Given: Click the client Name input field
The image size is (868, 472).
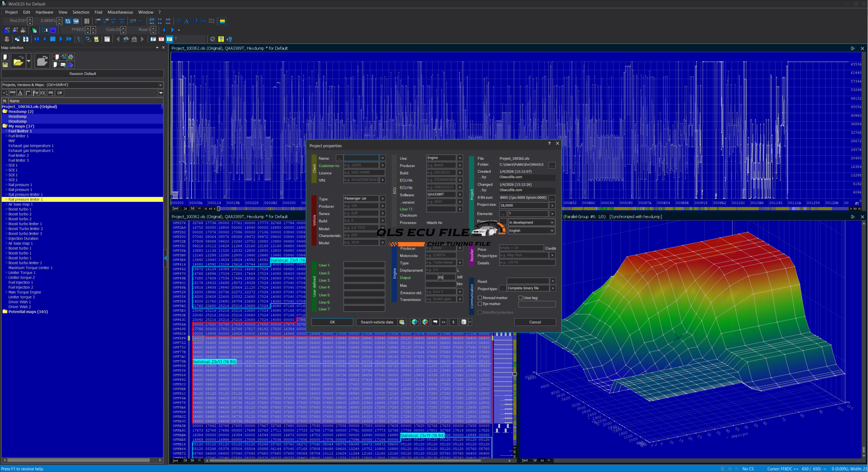Looking at the screenshot, I should [361, 158].
